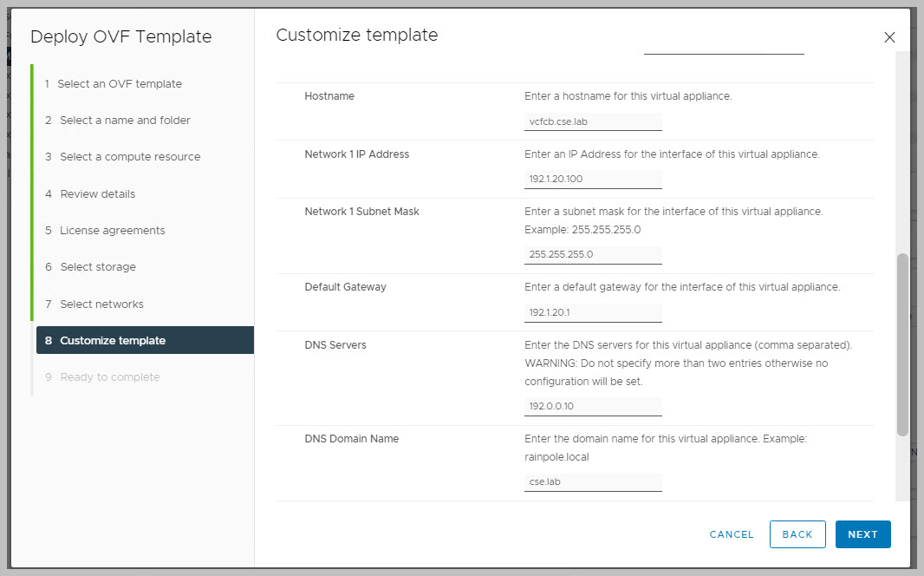Focus the Network 1 IP Address field
Screen dimensions: 924x576
[x=593, y=180]
